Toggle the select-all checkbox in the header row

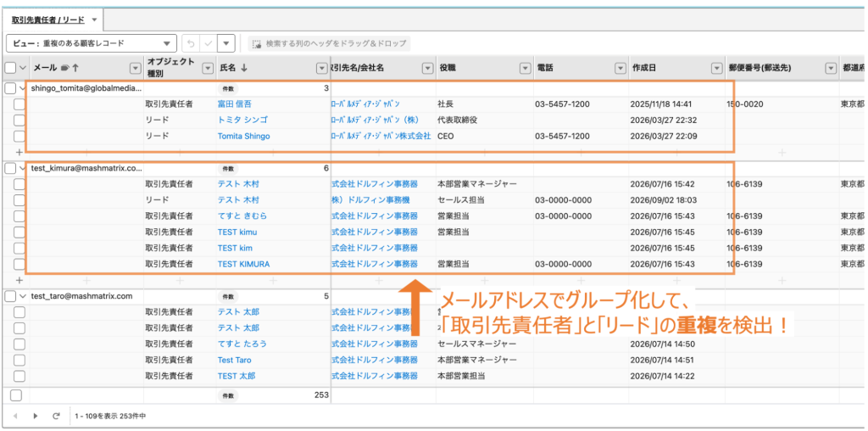click(x=10, y=68)
